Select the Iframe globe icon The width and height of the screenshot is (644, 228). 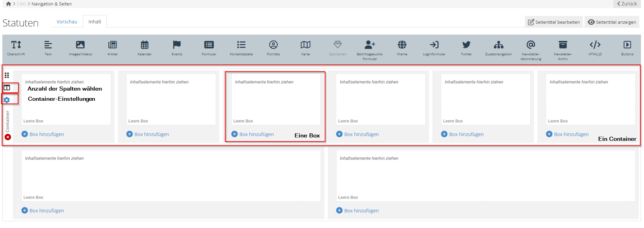tap(402, 45)
